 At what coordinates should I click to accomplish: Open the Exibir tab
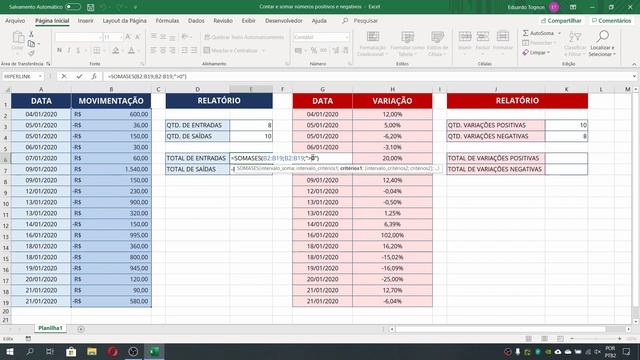(248, 20)
